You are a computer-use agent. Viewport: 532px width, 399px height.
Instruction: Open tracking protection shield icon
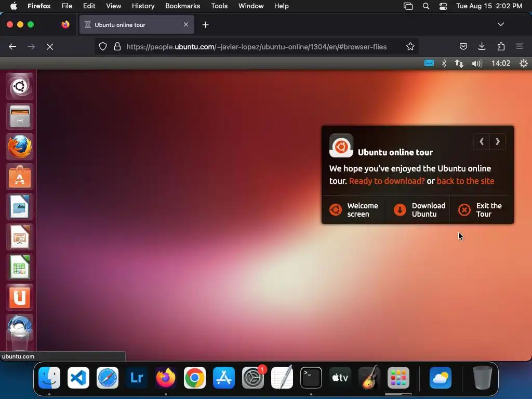pyautogui.click(x=103, y=46)
